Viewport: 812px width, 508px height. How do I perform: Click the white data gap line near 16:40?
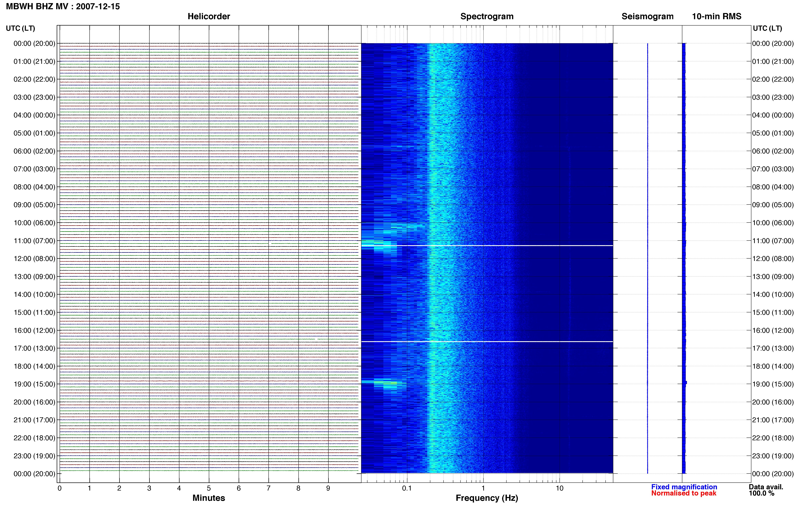coord(487,341)
